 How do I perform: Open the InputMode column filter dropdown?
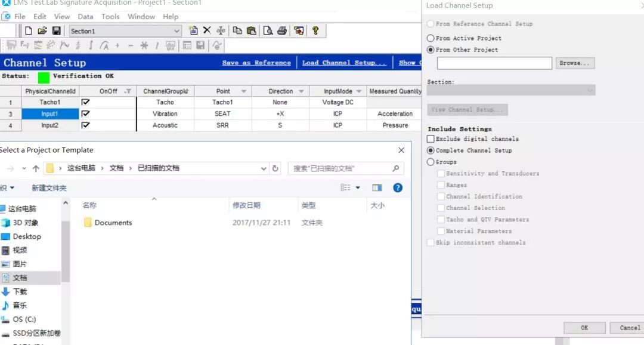[x=359, y=91]
